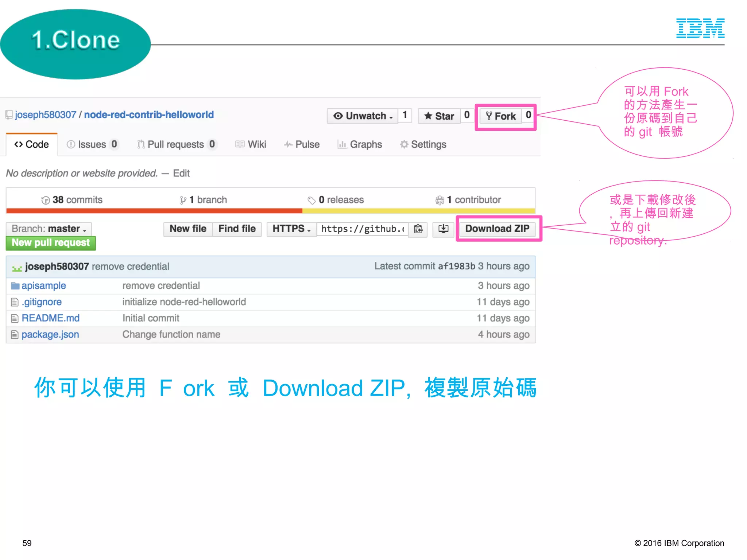This screenshot has width=747, height=560.
Task: Open the .gitignore file
Action: point(42,302)
